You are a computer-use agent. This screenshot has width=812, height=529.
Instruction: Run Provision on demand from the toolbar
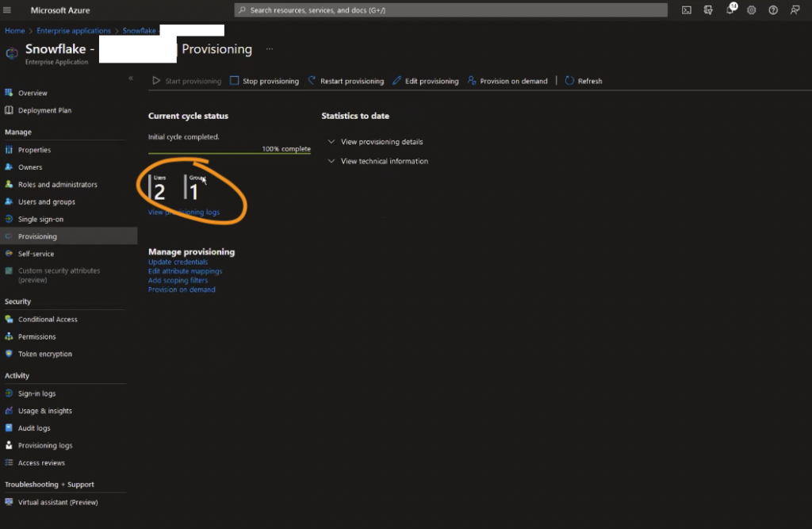[508, 80]
